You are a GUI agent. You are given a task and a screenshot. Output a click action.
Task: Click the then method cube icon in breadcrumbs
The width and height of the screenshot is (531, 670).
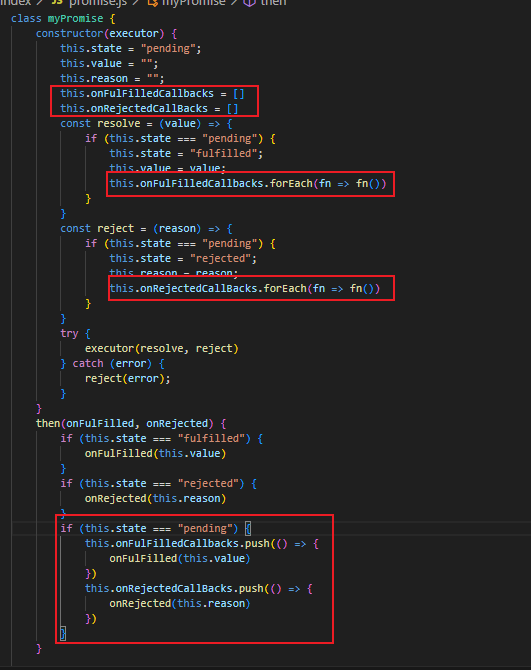coord(249,3)
